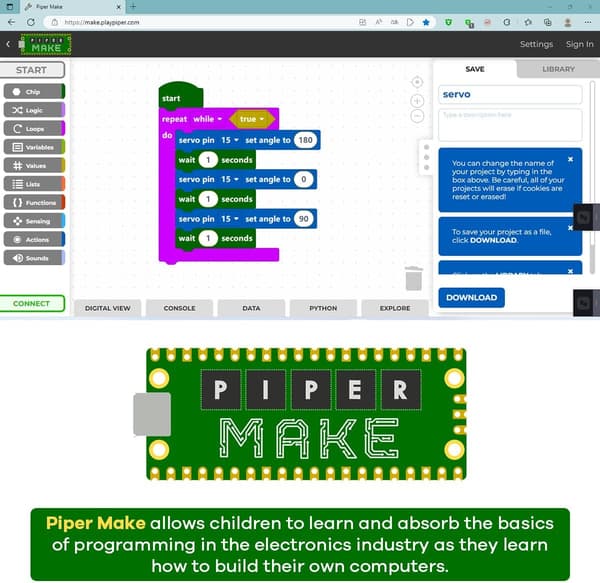Open the browser three-dot menu
The height and width of the screenshot is (583, 600).
(588, 22)
